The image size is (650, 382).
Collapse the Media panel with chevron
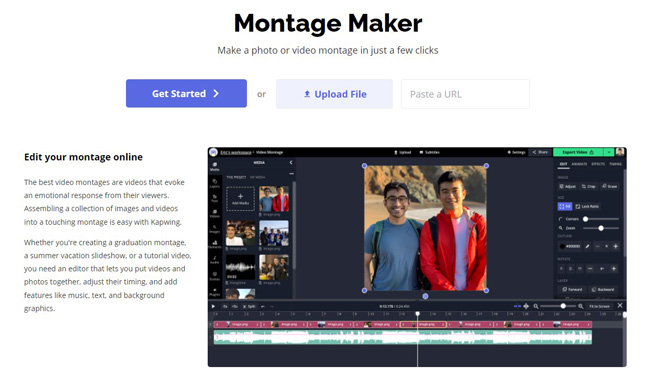coord(291,162)
